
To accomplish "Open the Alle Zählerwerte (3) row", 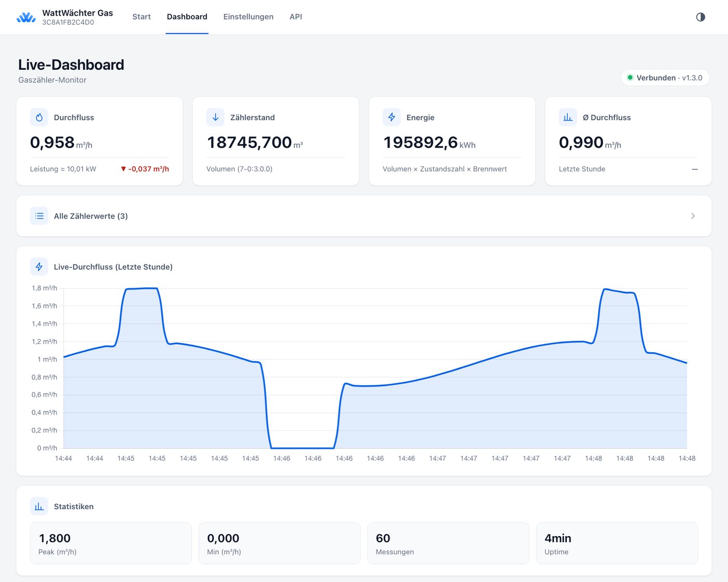I will tap(364, 216).
